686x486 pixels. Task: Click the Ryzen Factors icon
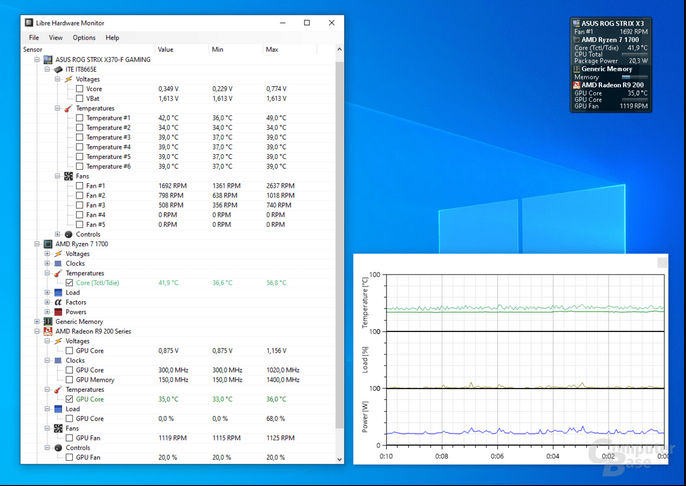point(58,302)
